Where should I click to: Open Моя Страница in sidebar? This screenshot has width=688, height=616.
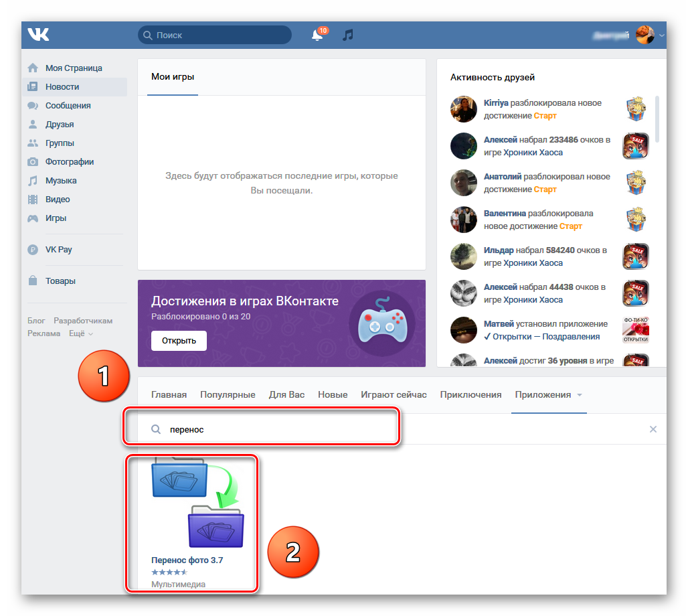[74, 68]
